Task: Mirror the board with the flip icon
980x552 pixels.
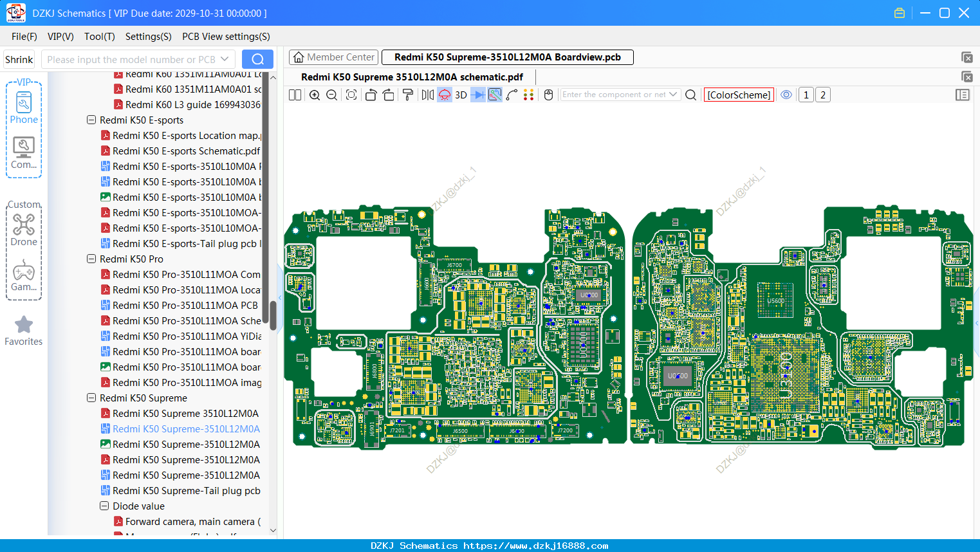Action: [x=428, y=95]
